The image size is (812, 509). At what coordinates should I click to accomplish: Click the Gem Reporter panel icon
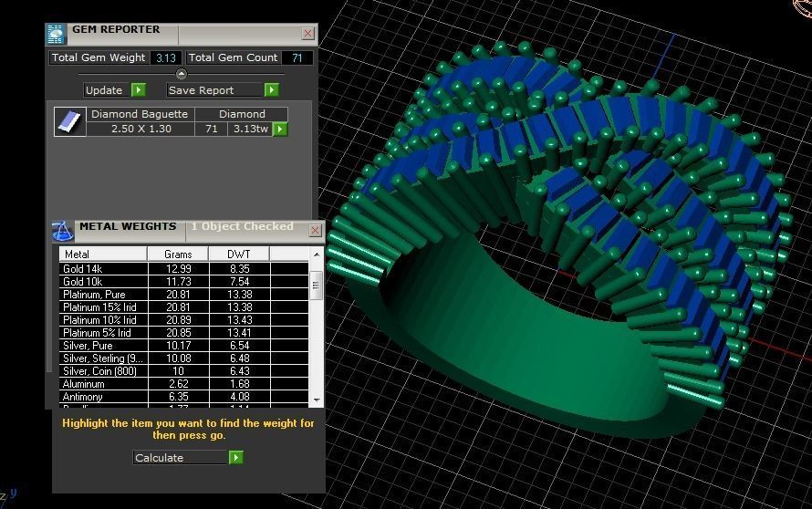56,34
